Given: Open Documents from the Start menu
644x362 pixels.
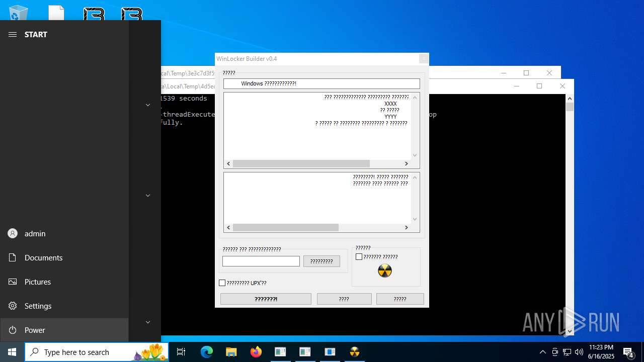Looking at the screenshot, I should [64, 258].
